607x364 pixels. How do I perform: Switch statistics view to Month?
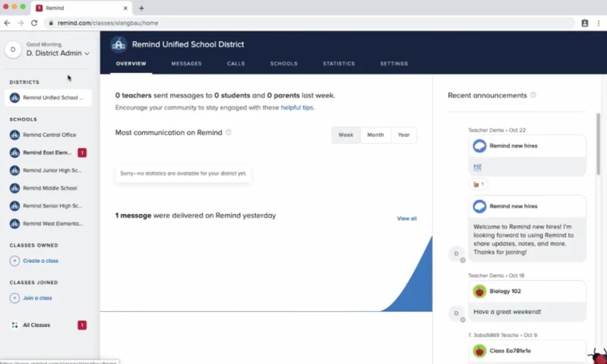point(375,135)
